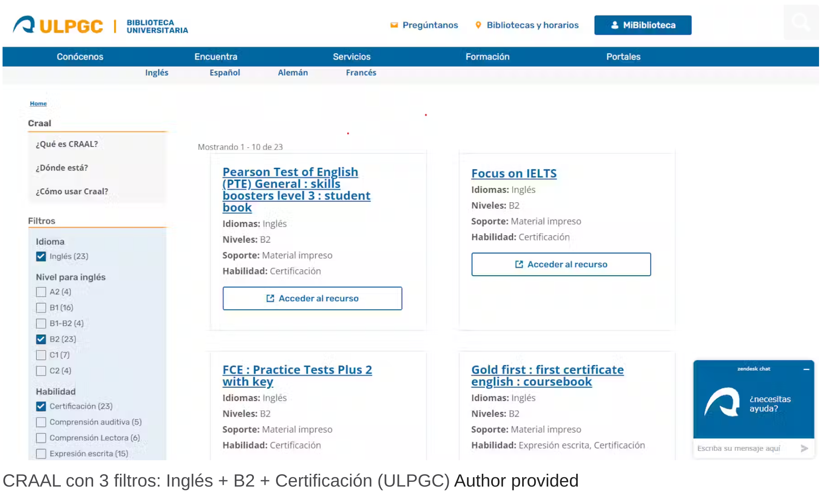Click the location pin icon
The width and height of the screenshot is (825, 504).
click(x=478, y=25)
